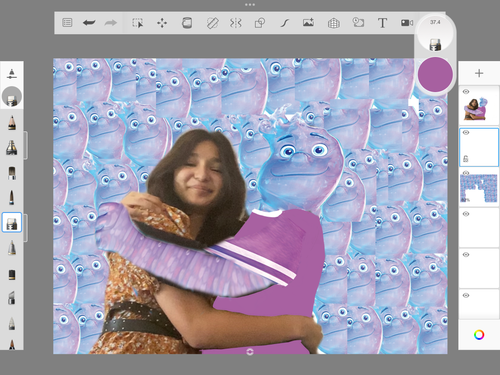Import an image from toolbar
Screen dimensions: 500x375
(x=308, y=23)
